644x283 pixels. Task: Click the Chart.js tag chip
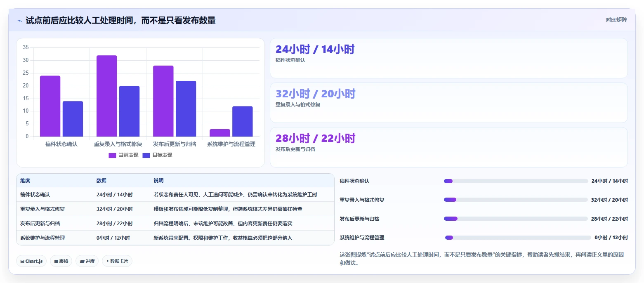coord(31,261)
